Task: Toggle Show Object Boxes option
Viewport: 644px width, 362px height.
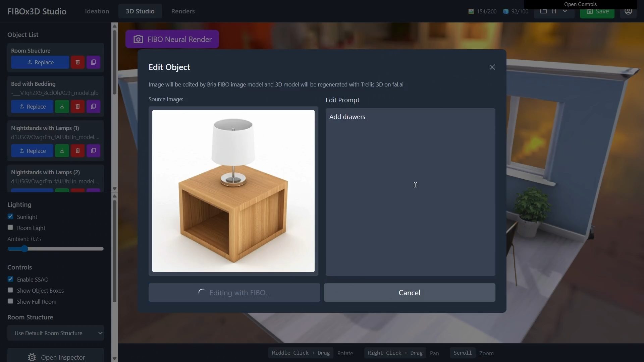Action: pyautogui.click(x=10, y=290)
